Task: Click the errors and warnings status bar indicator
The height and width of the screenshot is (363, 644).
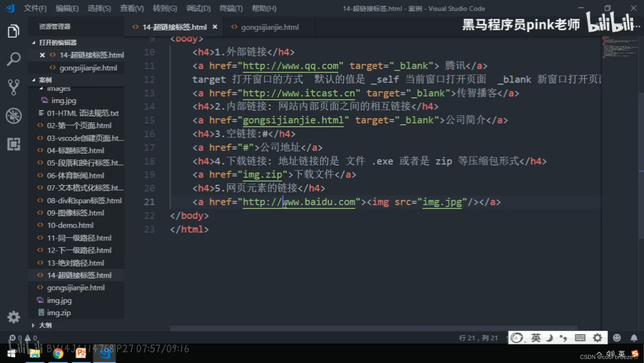Action: pos(24,338)
